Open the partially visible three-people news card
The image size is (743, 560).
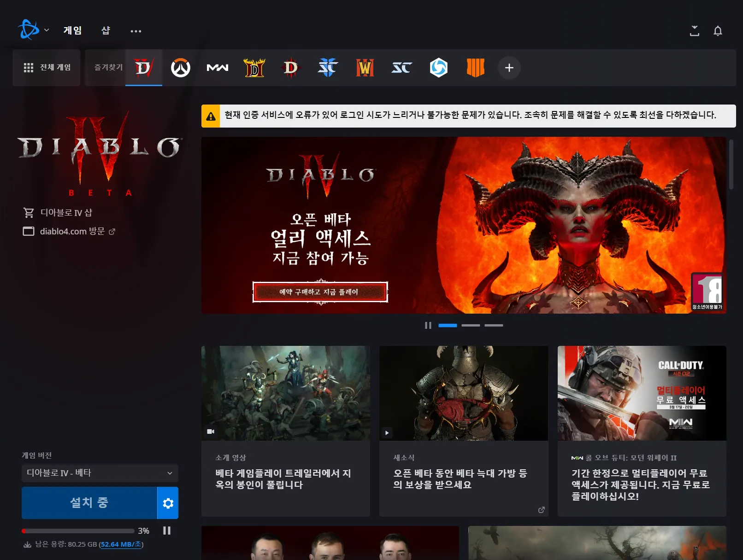[x=330, y=543]
